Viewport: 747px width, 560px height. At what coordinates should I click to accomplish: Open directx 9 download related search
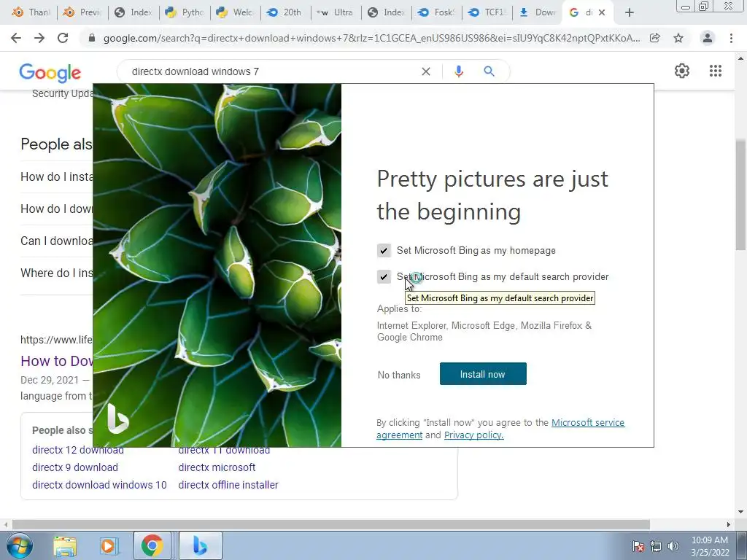pyautogui.click(x=75, y=467)
